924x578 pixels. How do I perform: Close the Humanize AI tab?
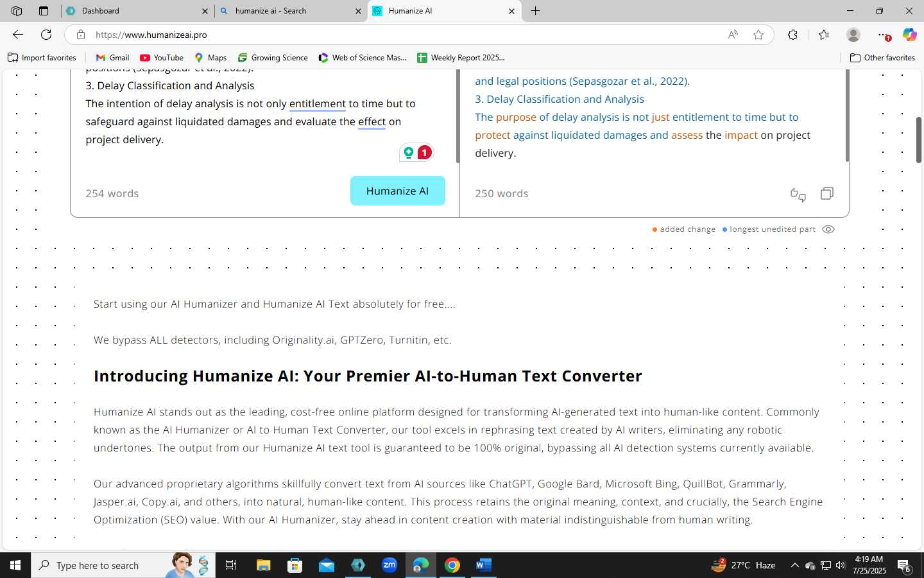pos(511,11)
